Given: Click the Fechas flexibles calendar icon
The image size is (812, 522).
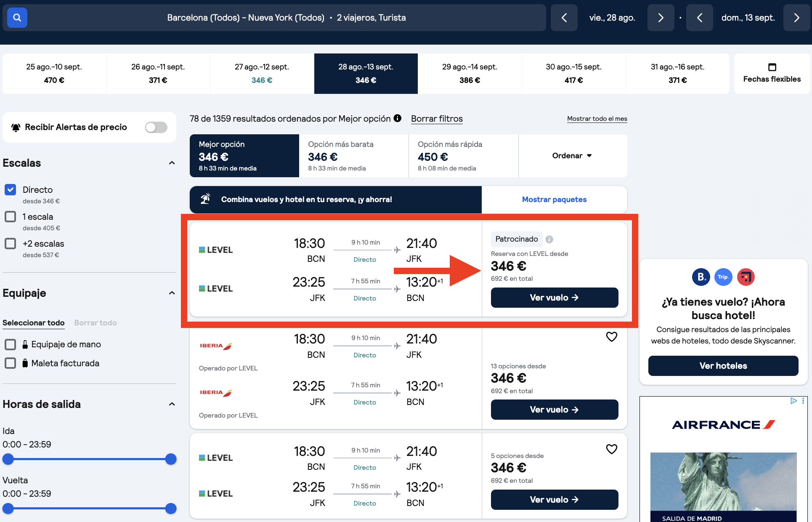Looking at the screenshot, I should point(772,67).
